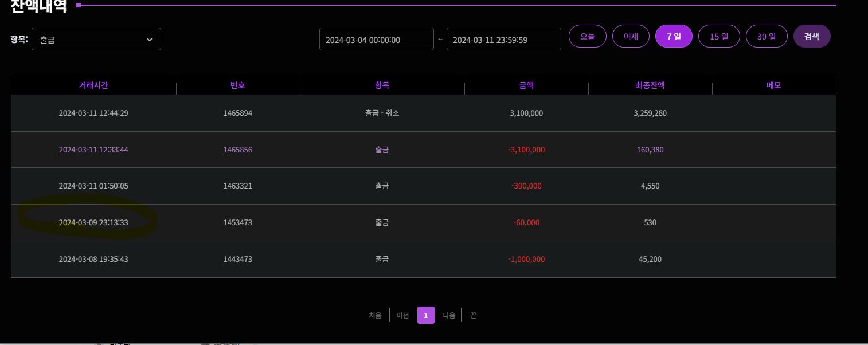Open transaction number 1465856

pyautogui.click(x=237, y=150)
